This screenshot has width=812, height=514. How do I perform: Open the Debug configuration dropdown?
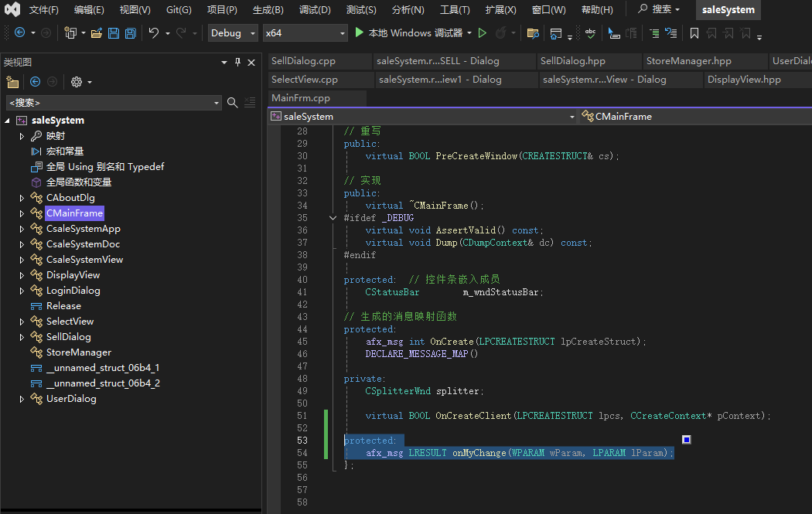pos(233,33)
